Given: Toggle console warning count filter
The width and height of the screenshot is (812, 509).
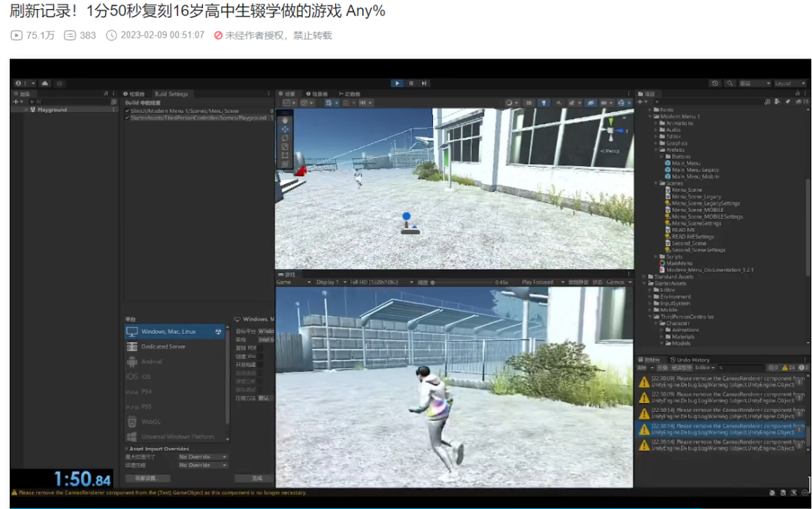Looking at the screenshot, I should [x=789, y=368].
